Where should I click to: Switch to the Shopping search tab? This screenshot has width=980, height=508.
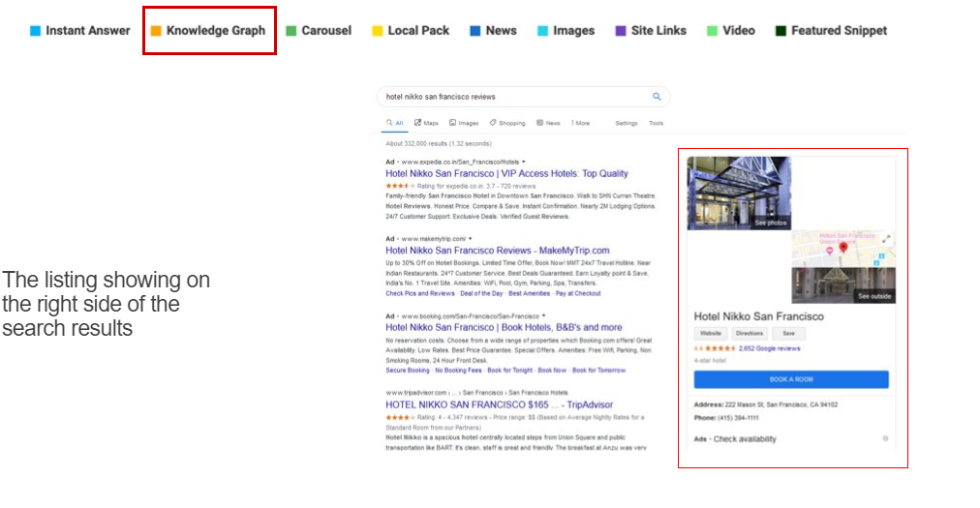pos(507,123)
